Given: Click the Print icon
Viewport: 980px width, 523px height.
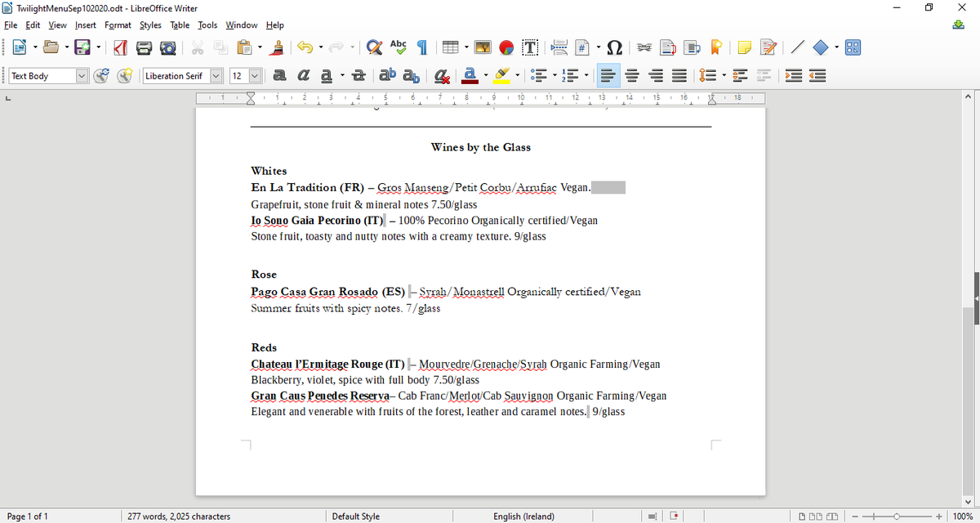Looking at the screenshot, I should point(144,48).
